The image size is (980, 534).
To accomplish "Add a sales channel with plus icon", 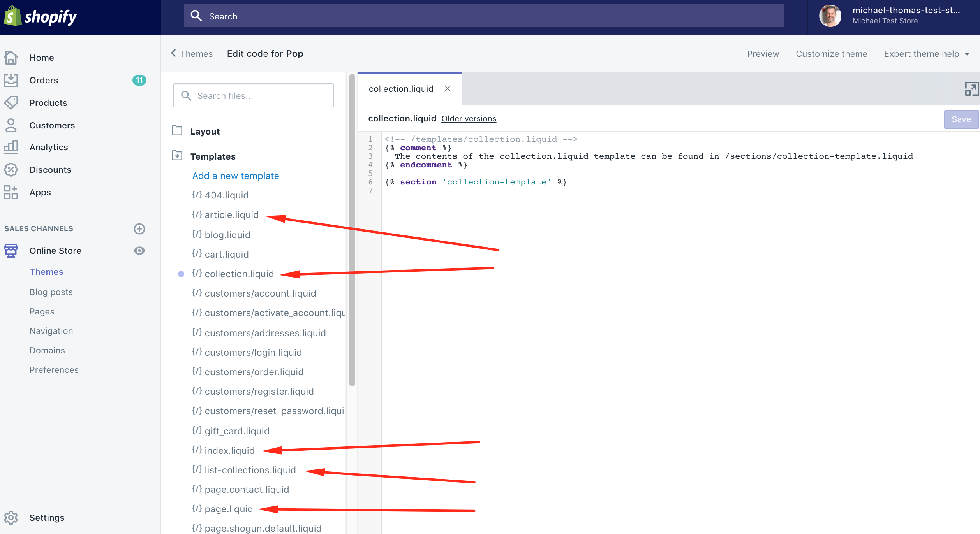I will pyautogui.click(x=139, y=228).
